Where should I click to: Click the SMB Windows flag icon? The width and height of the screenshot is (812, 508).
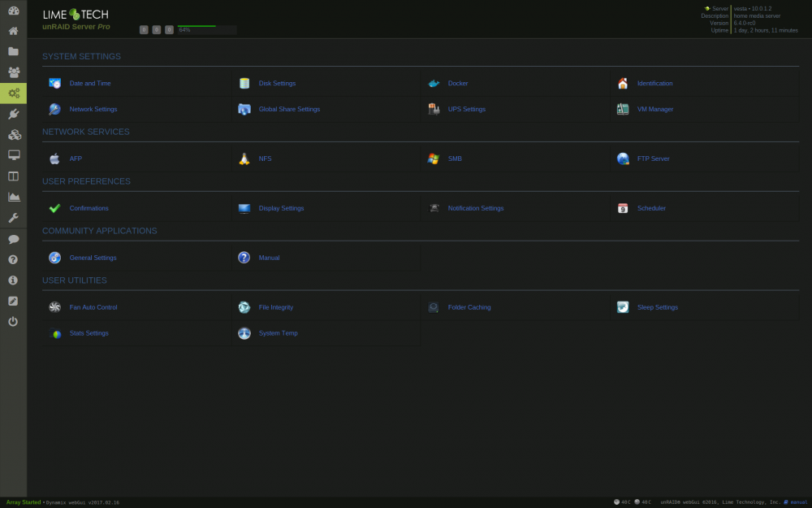[x=434, y=158]
